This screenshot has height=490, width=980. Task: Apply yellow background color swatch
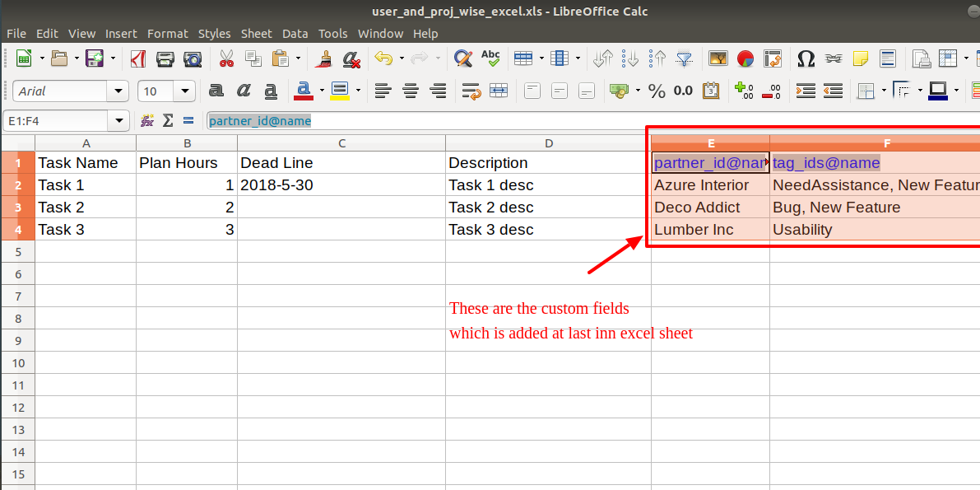point(340,91)
